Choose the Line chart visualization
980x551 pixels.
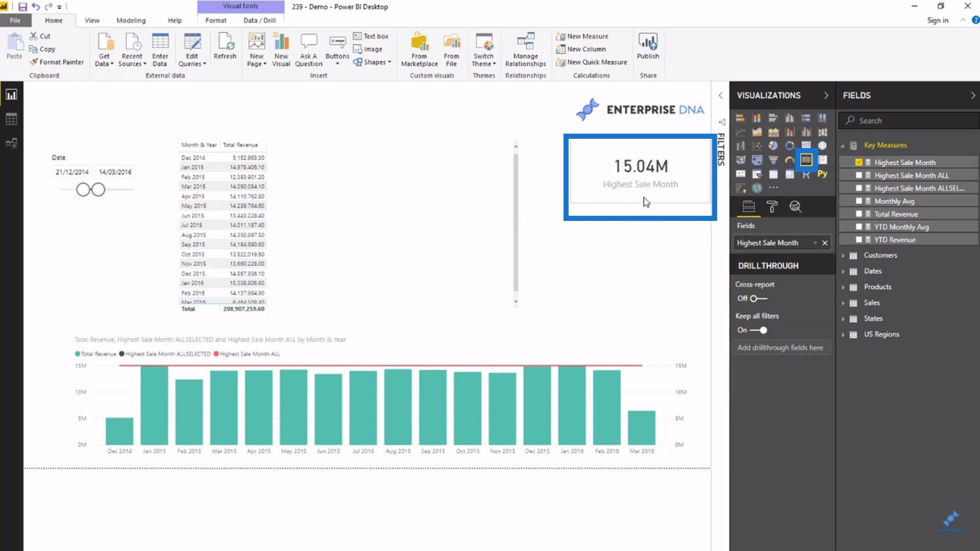pyautogui.click(x=740, y=132)
